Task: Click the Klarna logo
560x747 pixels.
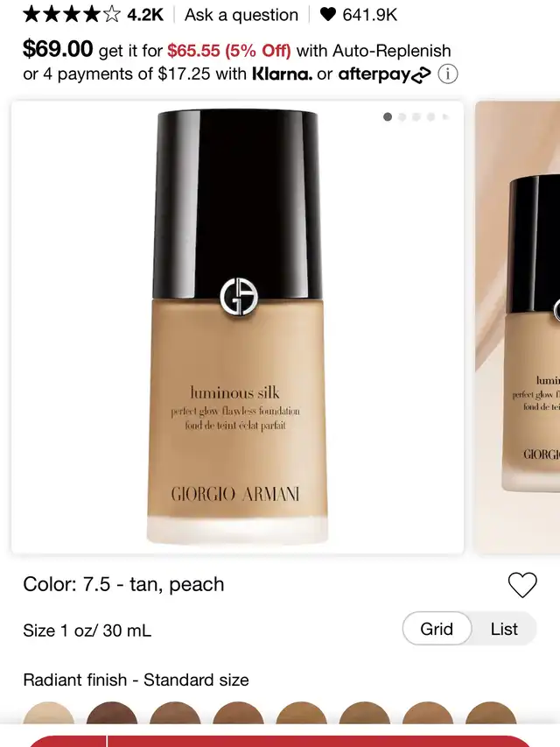Action: click(282, 74)
